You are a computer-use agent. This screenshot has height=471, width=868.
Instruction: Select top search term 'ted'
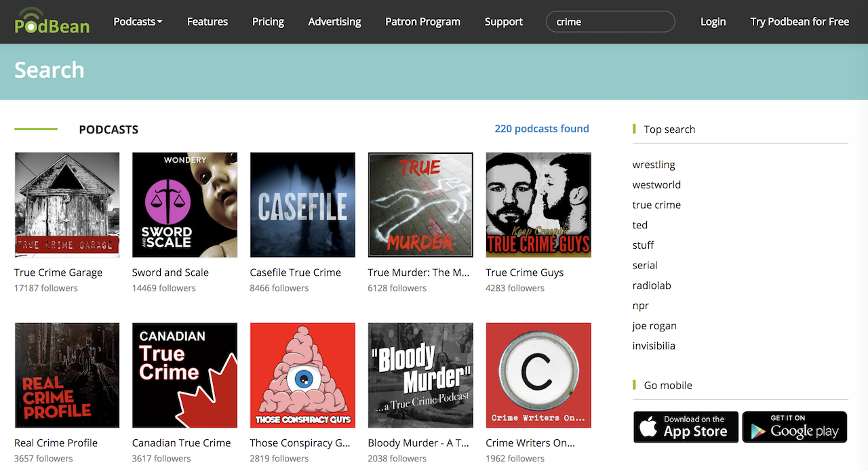point(639,225)
